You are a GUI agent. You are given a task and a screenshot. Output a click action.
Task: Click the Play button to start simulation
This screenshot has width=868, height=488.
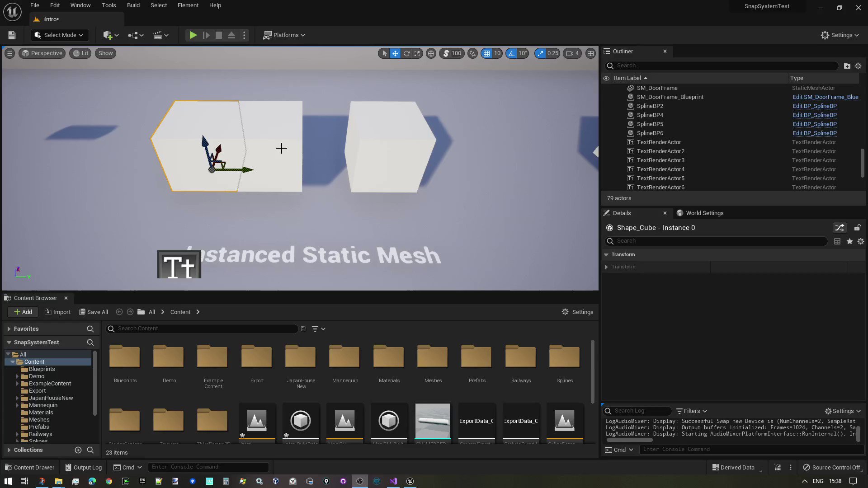pyautogui.click(x=193, y=35)
